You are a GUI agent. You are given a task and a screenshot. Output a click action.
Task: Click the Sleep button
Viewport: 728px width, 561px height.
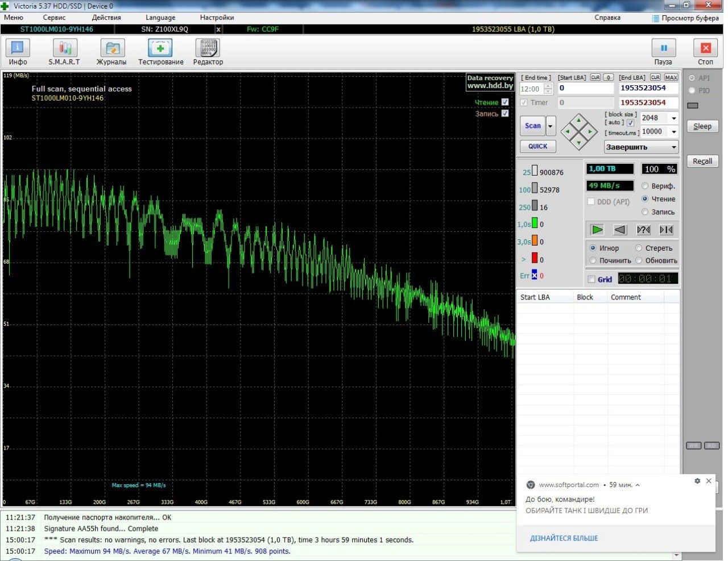pos(702,126)
